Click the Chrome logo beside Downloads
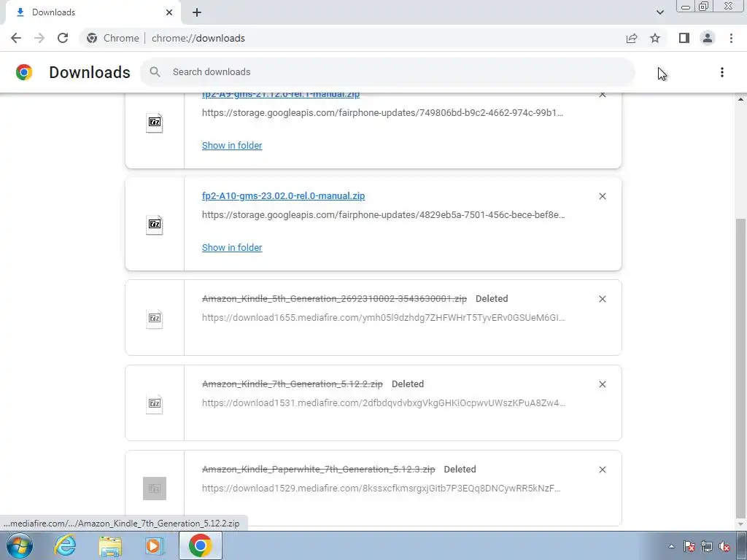This screenshot has height=560, width=747. tap(24, 72)
